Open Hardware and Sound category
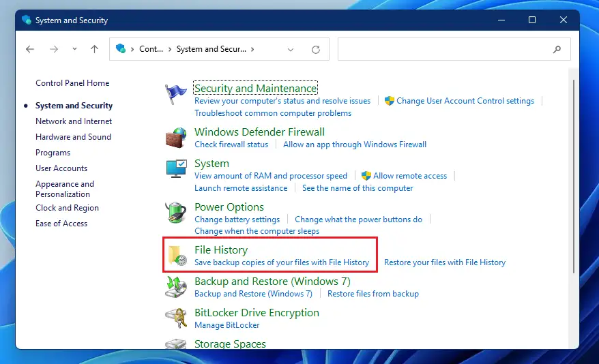The image size is (599, 364). tap(74, 136)
